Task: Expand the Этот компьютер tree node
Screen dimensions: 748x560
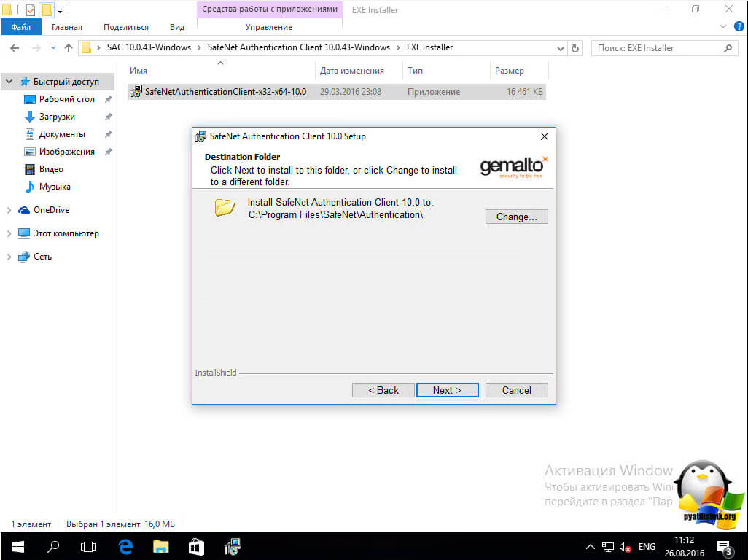Action: [x=9, y=234]
